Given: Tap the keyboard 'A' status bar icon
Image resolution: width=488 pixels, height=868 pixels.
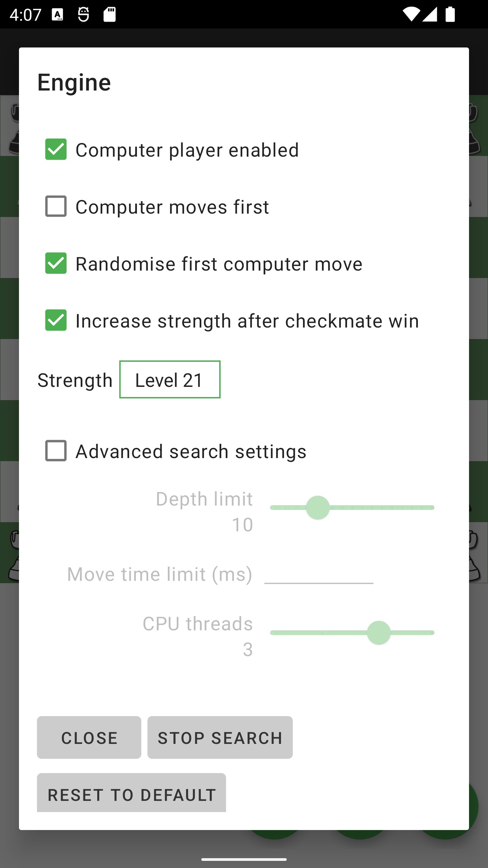Looking at the screenshot, I should (x=58, y=15).
